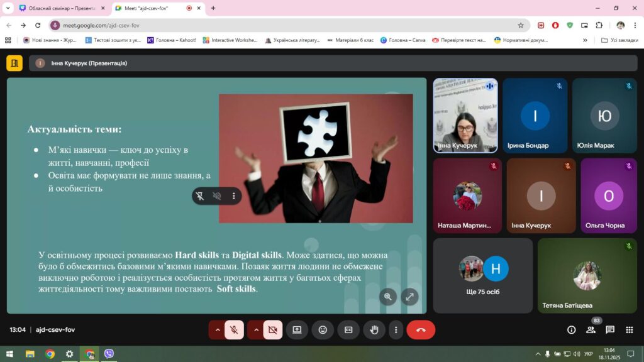Unpin the presentation tile
The height and width of the screenshot is (362, 644).
point(199,196)
